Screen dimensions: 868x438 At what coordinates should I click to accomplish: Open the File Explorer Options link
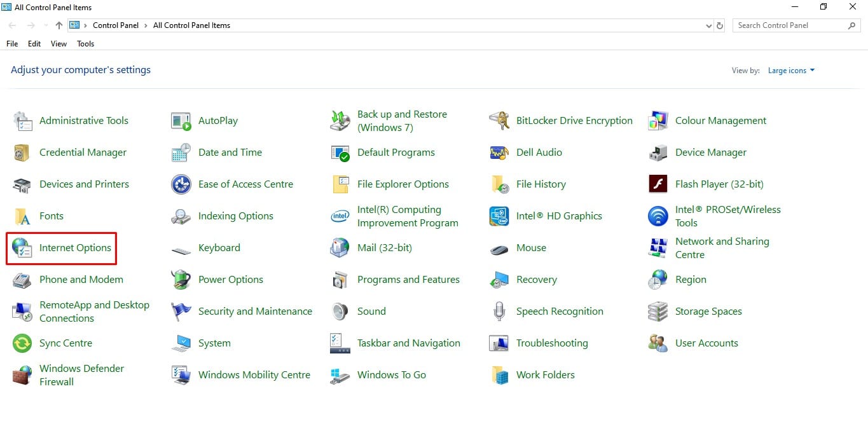[403, 184]
